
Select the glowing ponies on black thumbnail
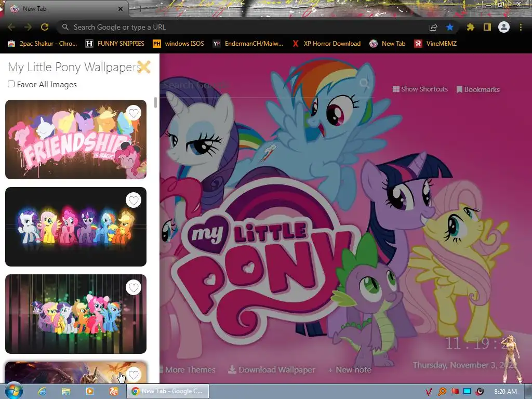coord(76,227)
